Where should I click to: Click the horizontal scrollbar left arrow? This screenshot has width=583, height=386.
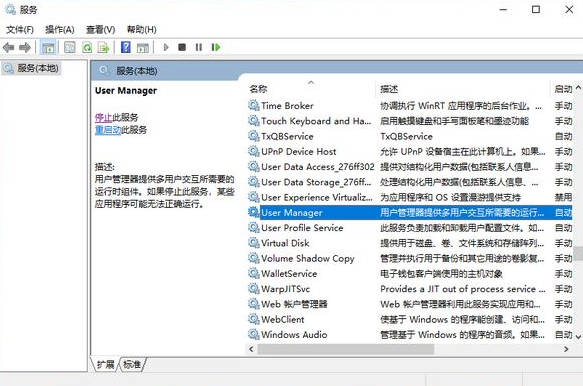251,349
